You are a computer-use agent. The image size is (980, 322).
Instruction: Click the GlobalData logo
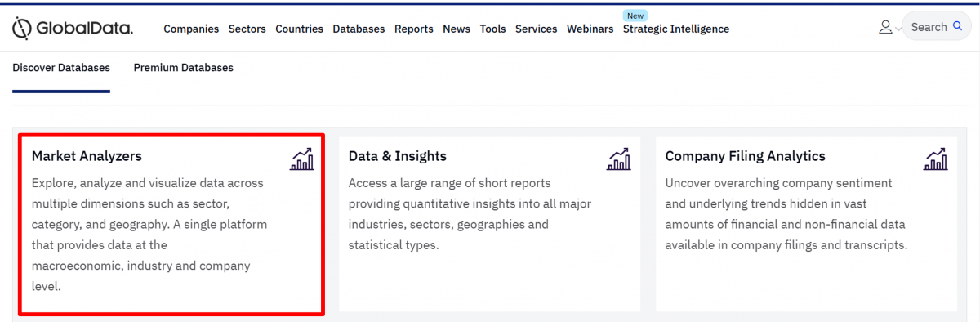[x=73, y=28]
